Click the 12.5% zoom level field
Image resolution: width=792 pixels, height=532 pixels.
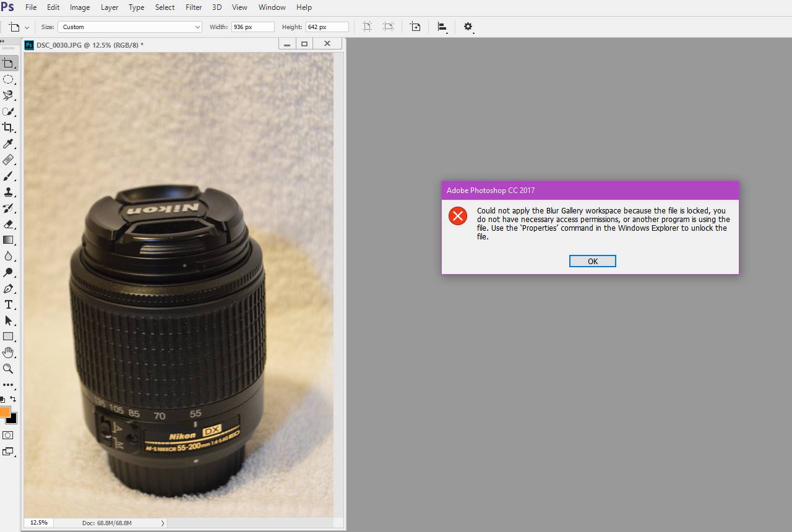pos(38,523)
